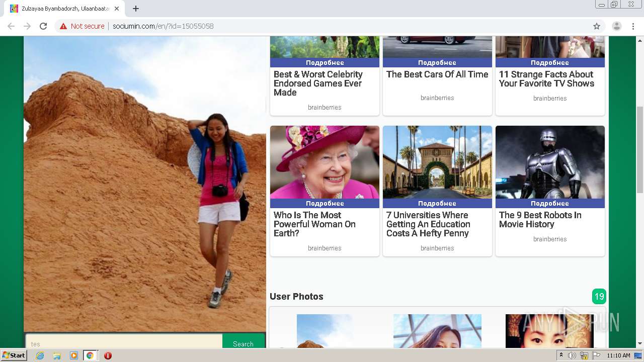The width and height of the screenshot is (644, 362).
Task: Open the media player taskbar icon
Action: pyautogui.click(x=73, y=355)
